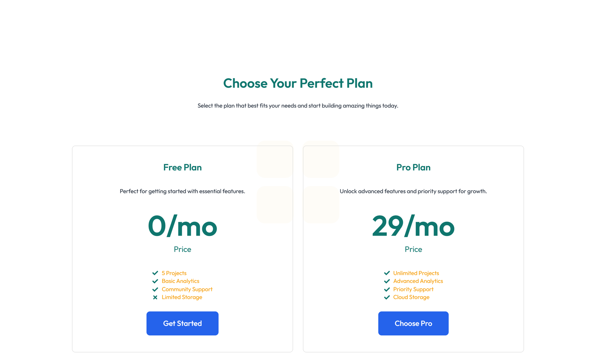596x364 pixels.
Task: Click the checkmark beside Community Support
Action: coord(155,289)
